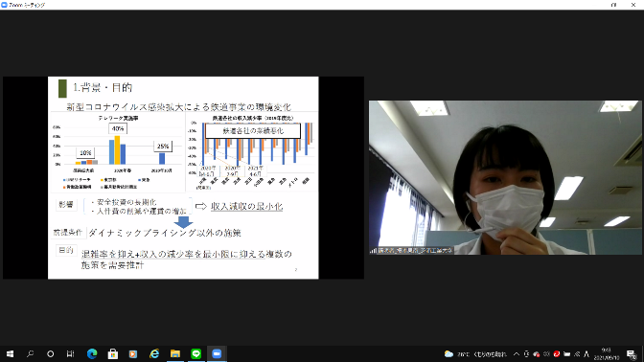
Task: Toggle the IME input mode indicator
Action: pyautogui.click(x=586, y=354)
